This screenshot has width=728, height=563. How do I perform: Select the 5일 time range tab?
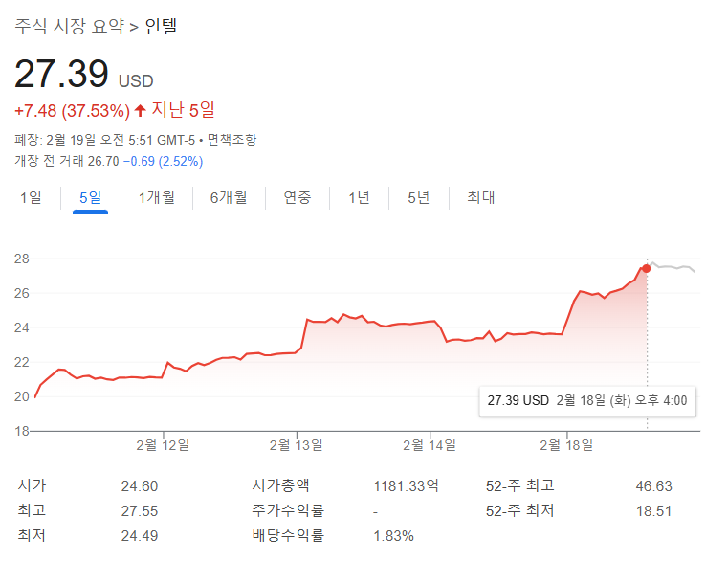90,197
